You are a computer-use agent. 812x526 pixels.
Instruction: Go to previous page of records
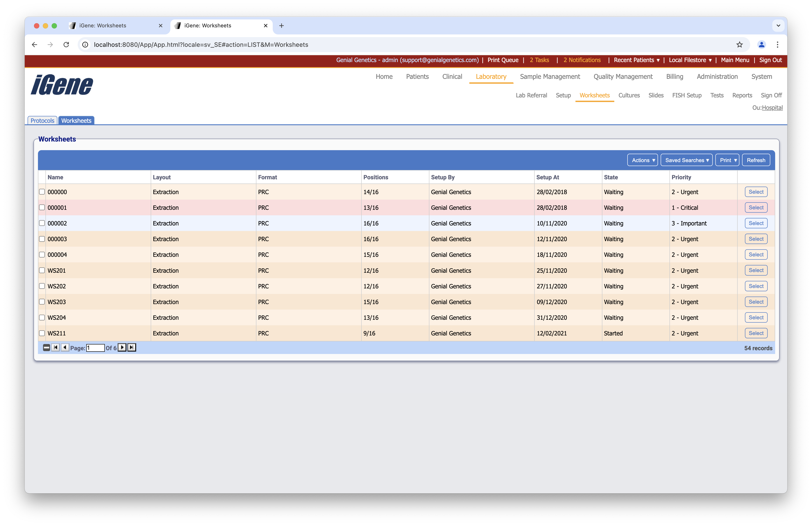coord(65,348)
